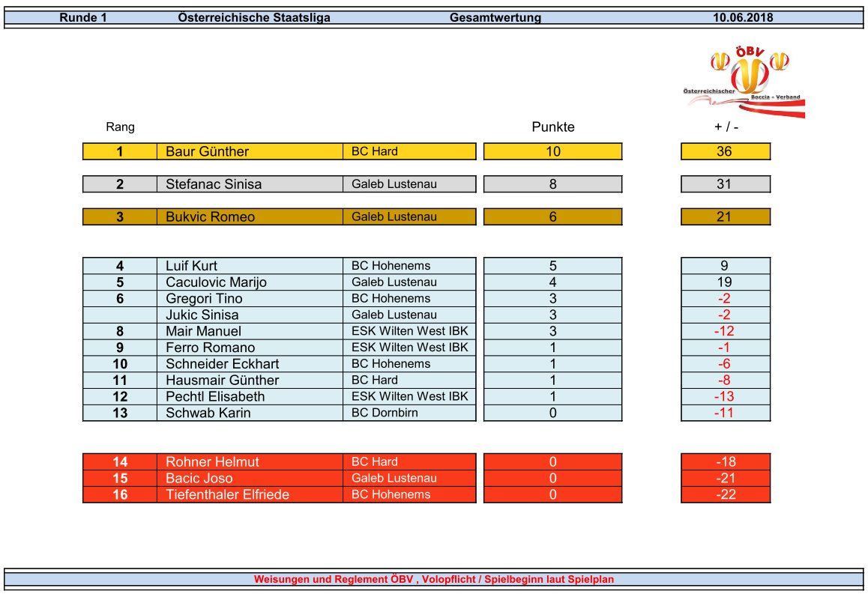Viewport: 868px width, 597px height.
Task: Click the Gesamtwertung heading
Action: click(495, 18)
